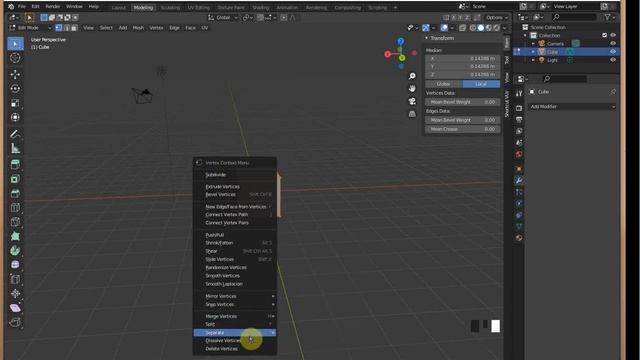The height and width of the screenshot is (360, 640).
Task: Select the Poly Build tool
Action: click(16, 236)
